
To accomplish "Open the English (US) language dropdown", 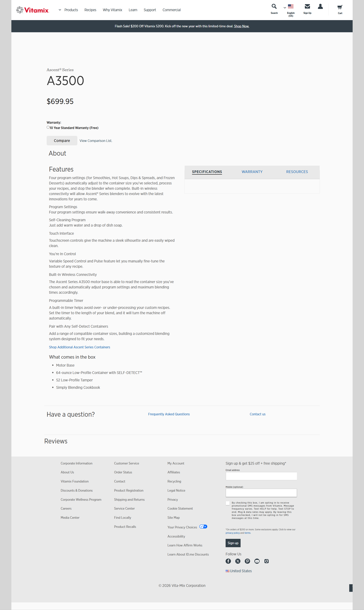I will 289,10.
